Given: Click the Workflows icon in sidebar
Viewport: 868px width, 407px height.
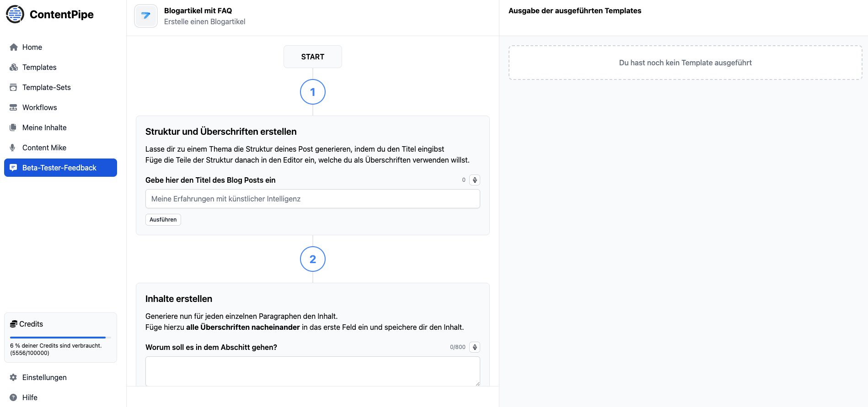Looking at the screenshot, I should pyautogui.click(x=14, y=107).
